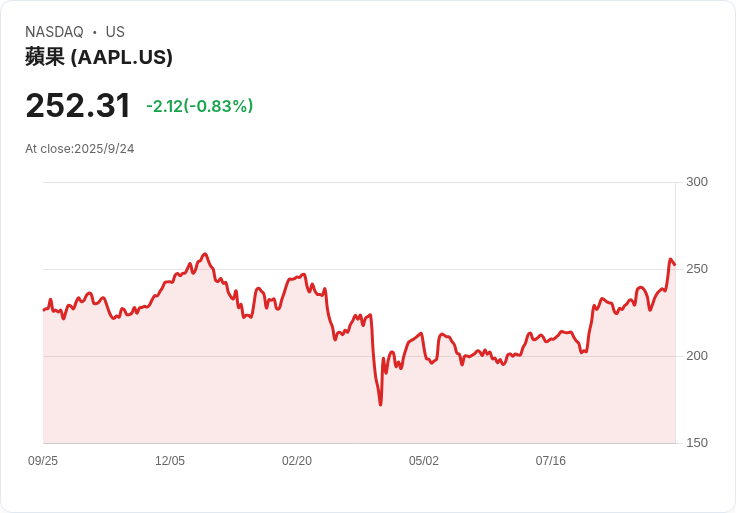Click the 252.31 current price

click(78, 106)
